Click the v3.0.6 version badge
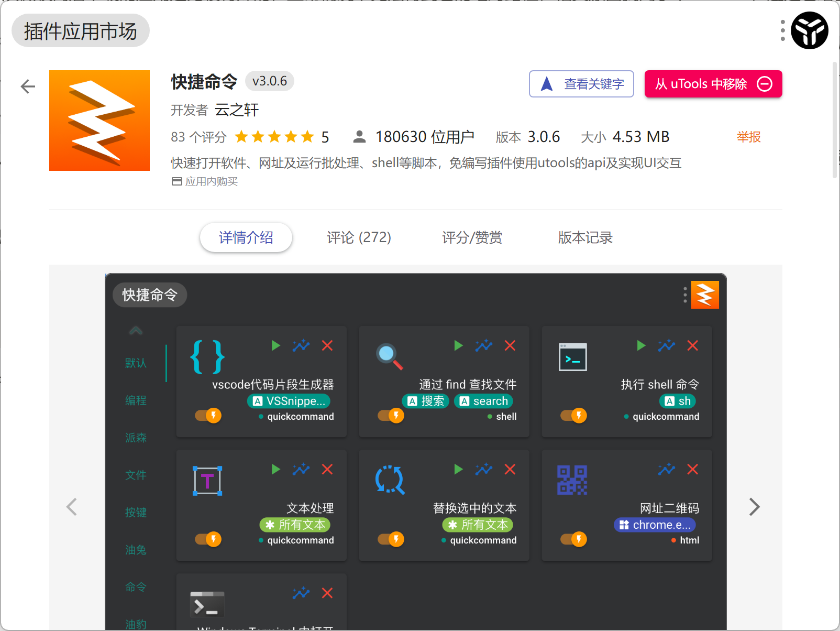This screenshot has width=840, height=631. pyautogui.click(x=270, y=81)
